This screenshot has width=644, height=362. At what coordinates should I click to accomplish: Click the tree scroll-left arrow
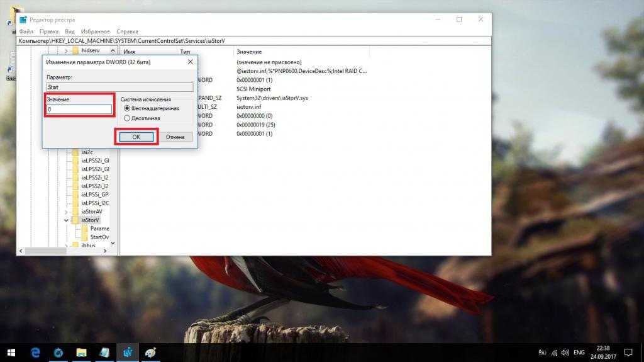click(21, 251)
